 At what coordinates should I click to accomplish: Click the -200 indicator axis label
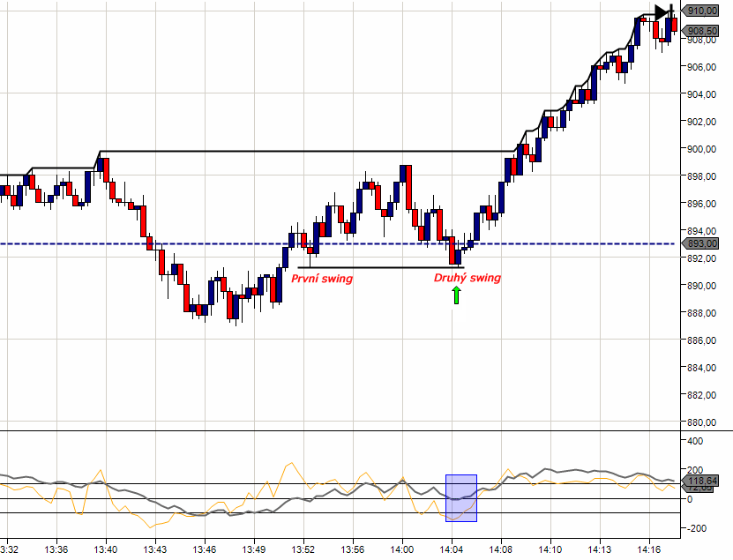click(696, 528)
